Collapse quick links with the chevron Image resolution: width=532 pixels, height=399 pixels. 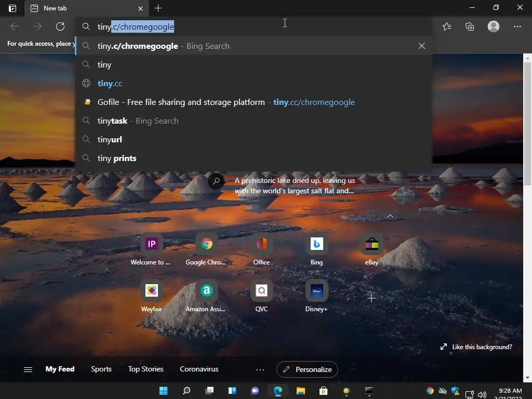390,216
